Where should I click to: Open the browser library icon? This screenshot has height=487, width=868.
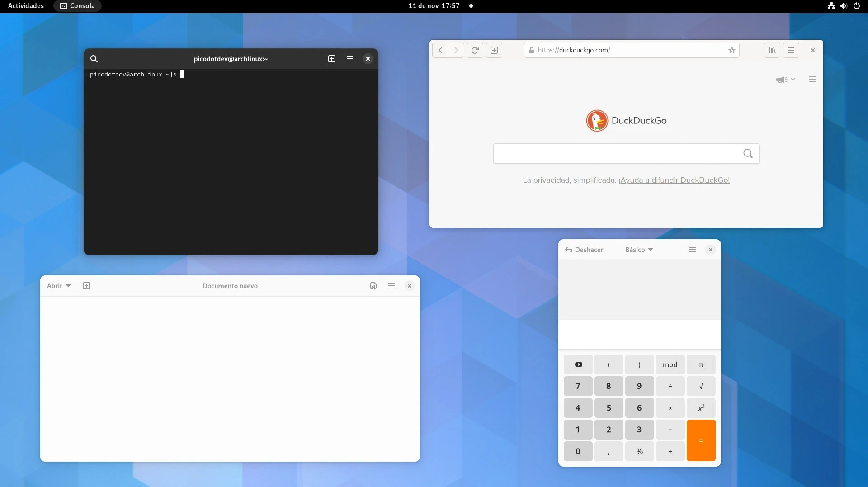coord(772,50)
